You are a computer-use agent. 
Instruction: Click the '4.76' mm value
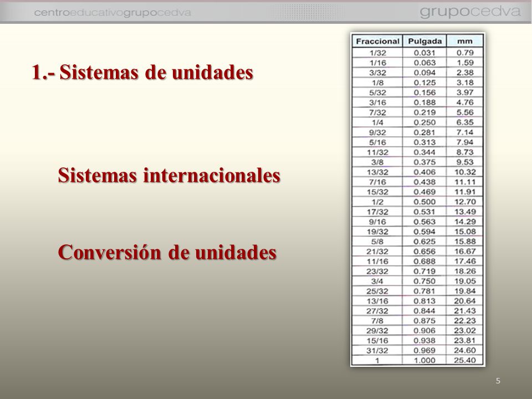coord(465,103)
